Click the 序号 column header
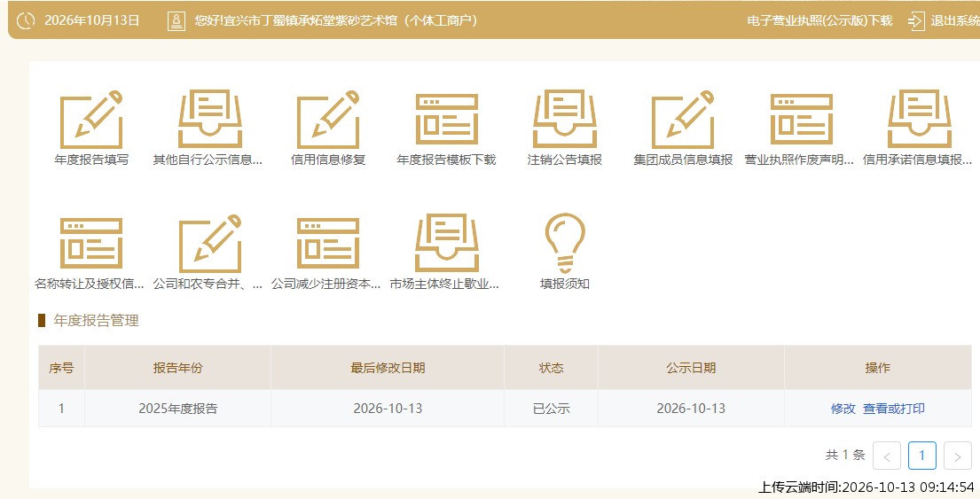The width and height of the screenshot is (980, 499). tap(61, 368)
